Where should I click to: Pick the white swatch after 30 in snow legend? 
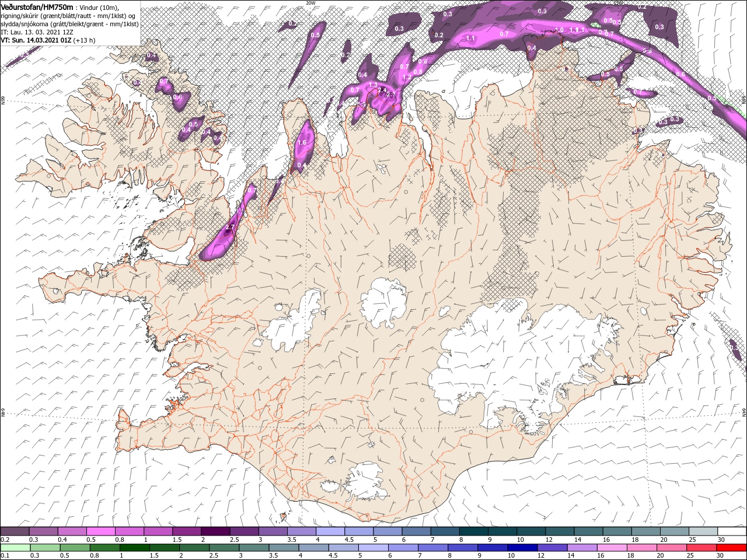click(732, 531)
